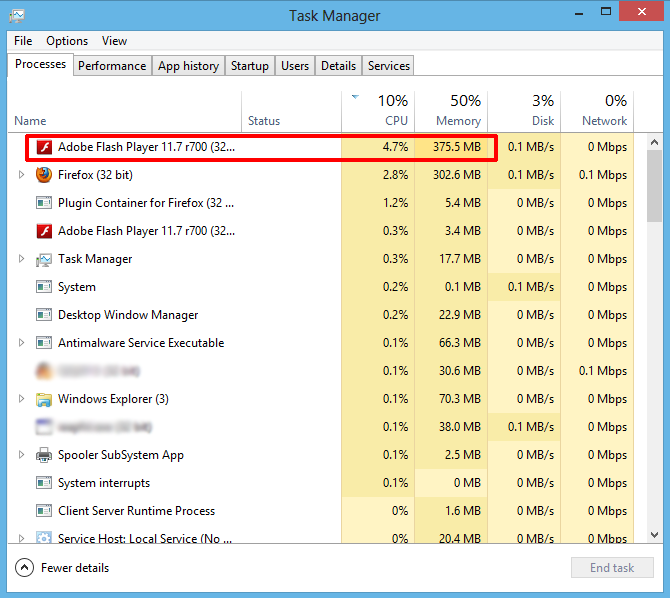Click the blurred process icon using 38.0 MB

pyautogui.click(x=44, y=427)
